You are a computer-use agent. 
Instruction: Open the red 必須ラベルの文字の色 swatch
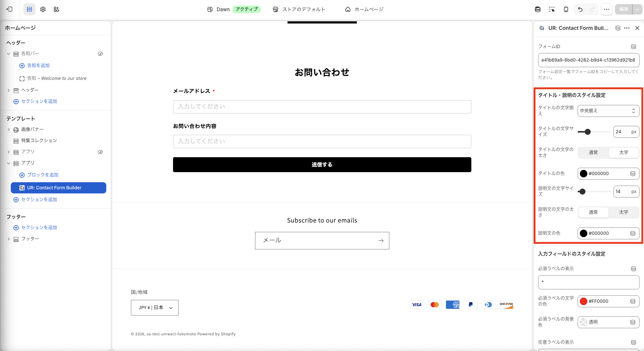(x=584, y=301)
